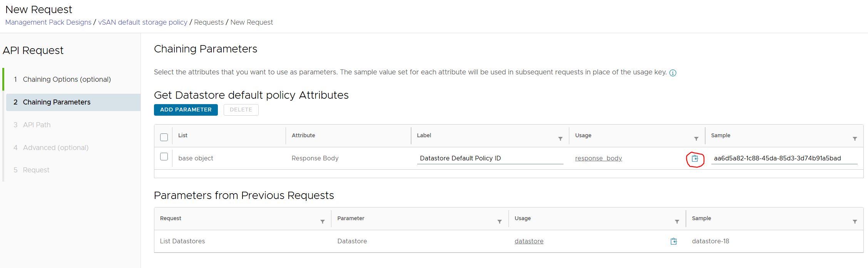
Task: Edit the Datastore Default Policy ID label field
Action: 490,158
